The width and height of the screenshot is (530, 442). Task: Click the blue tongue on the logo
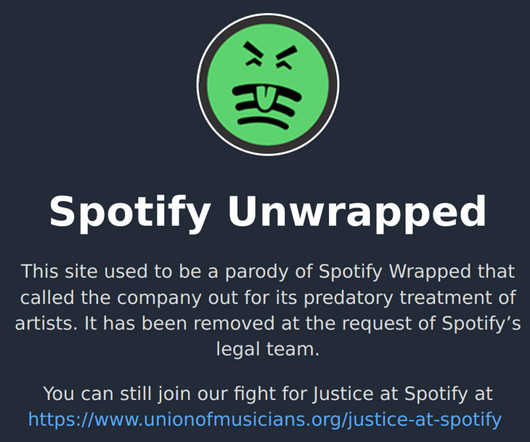click(x=264, y=99)
